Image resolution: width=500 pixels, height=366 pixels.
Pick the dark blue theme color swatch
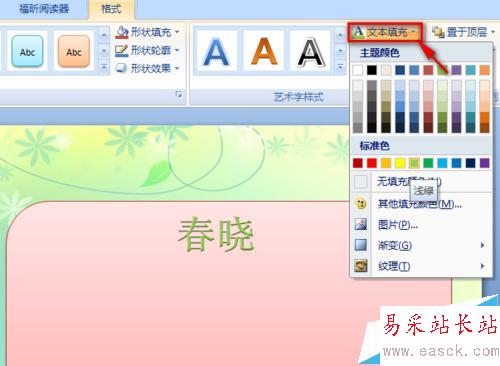pos(400,70)
